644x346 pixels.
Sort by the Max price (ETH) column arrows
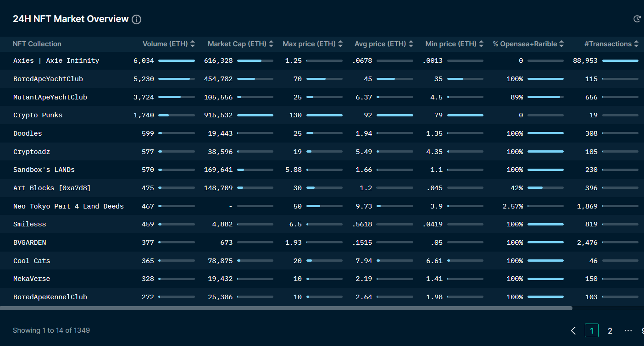pos(340,44)
